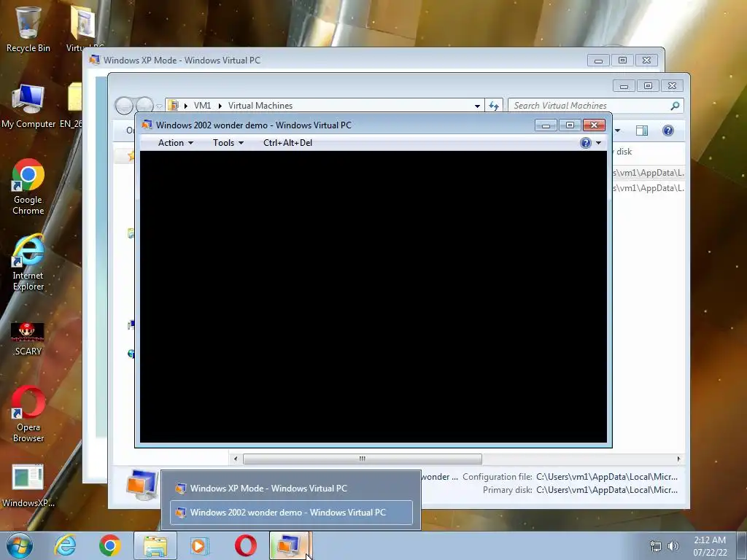Open the Recycle Bin desktop icon
This screenshot has height=560, width=747.
[28, 28]
